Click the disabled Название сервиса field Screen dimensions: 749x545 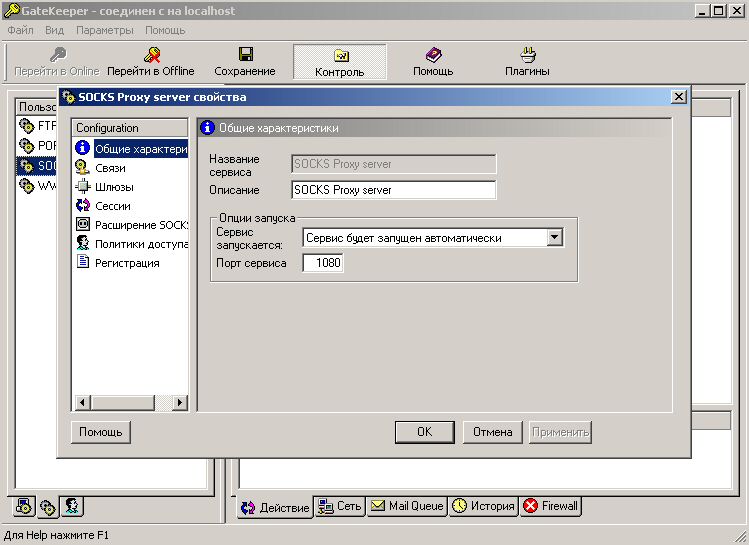394,164
